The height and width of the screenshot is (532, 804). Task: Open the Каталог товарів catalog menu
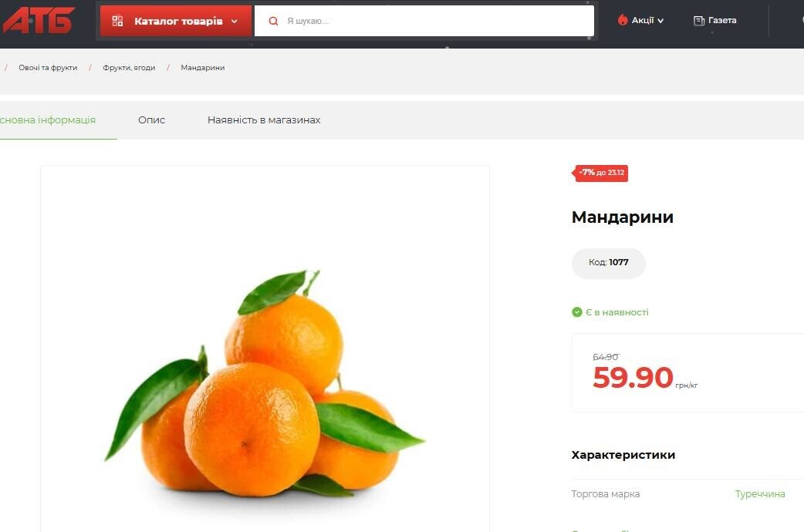click(x=176, y=21)
